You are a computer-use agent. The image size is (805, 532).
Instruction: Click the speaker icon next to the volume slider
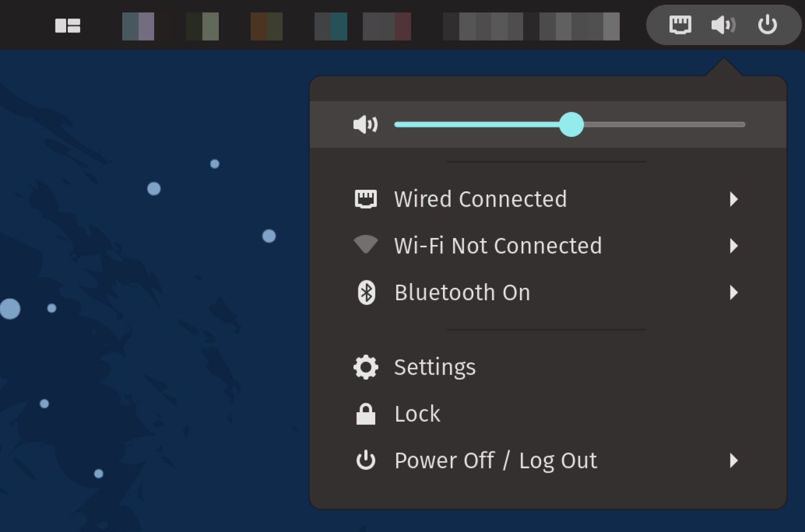click(365, 124)
